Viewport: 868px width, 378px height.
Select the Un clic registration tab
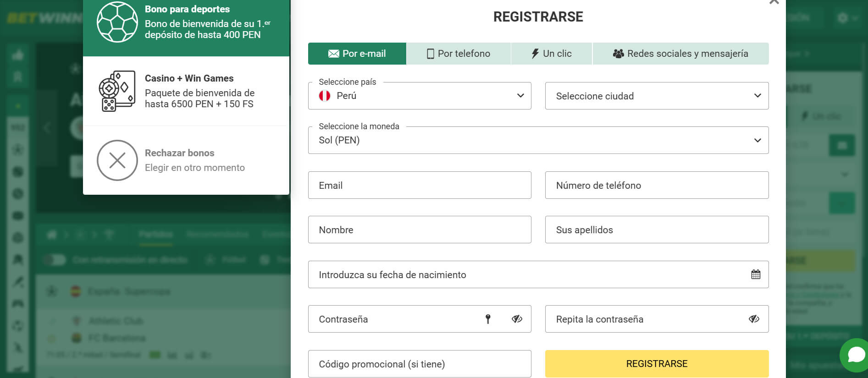click(551, 54)
